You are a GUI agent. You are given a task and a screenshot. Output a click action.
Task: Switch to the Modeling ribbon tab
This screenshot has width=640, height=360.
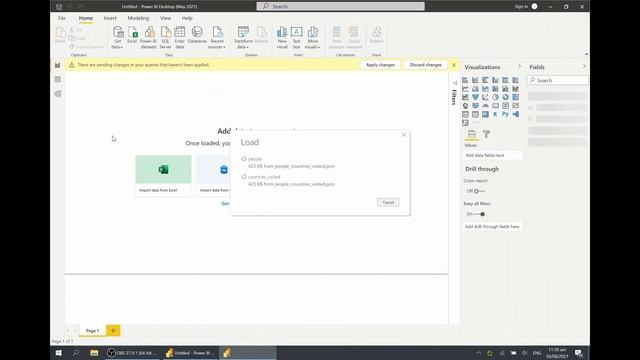pos(138,18)
